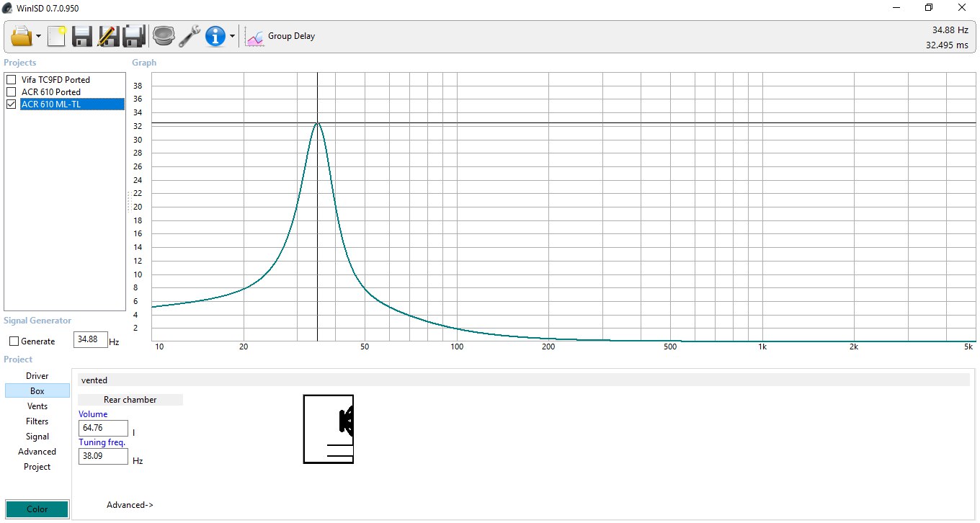Viewport: 980px width, 523px height.
Task: Expand the open-project dropdown arrow
Action: [x=38, y=36]
